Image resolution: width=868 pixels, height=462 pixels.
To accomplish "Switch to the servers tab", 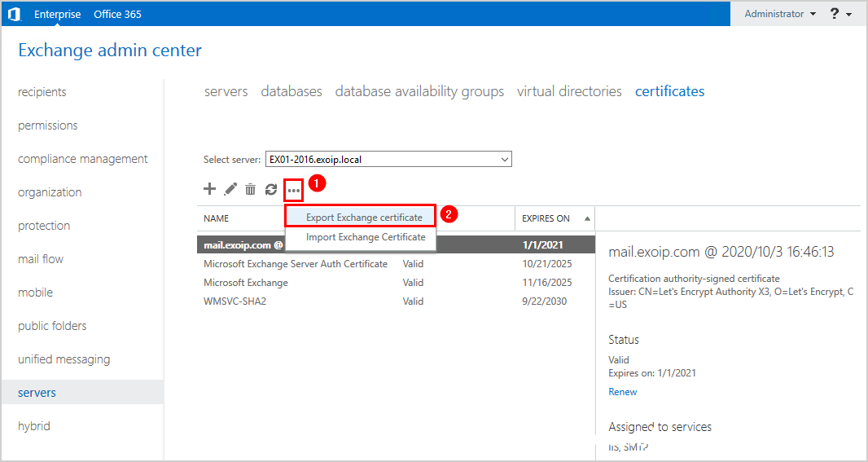I will coord(226,91).
